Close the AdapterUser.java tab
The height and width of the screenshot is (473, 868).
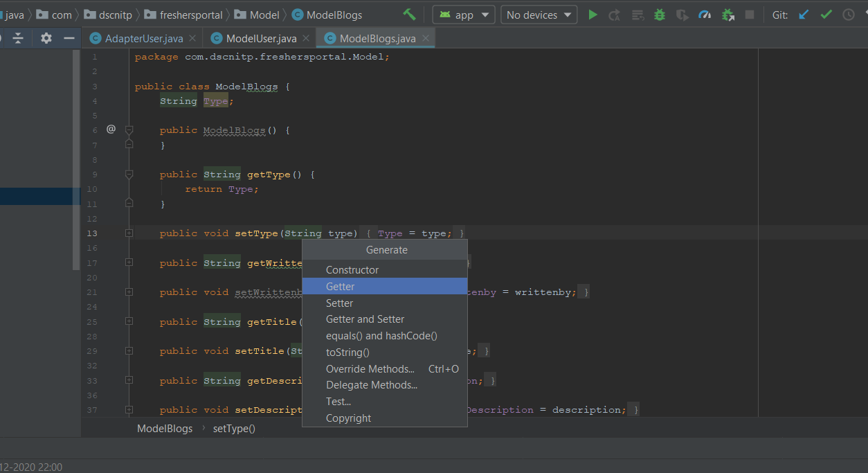(x=192, y=39)
